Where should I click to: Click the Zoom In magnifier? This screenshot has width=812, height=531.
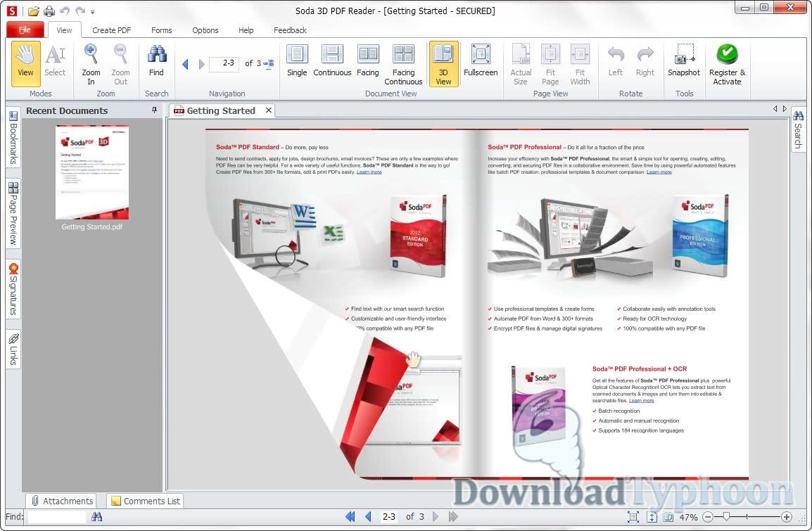point(91,63)
